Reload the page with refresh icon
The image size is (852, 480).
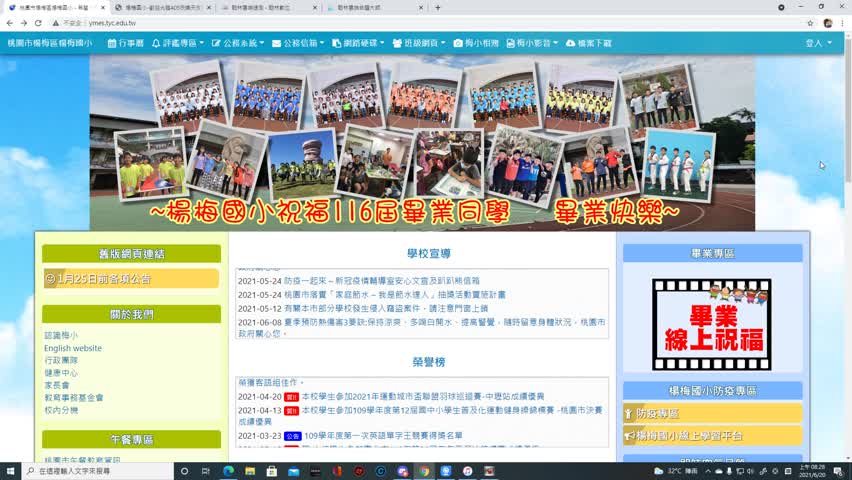tap(38, 23)
